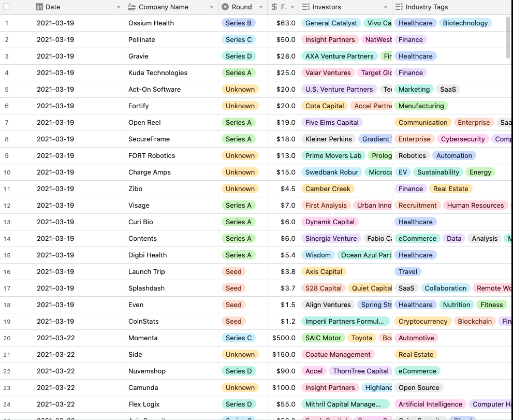Click the SAIC Motor investor tag for Momenta
The image size is (513, 420).
323,338
